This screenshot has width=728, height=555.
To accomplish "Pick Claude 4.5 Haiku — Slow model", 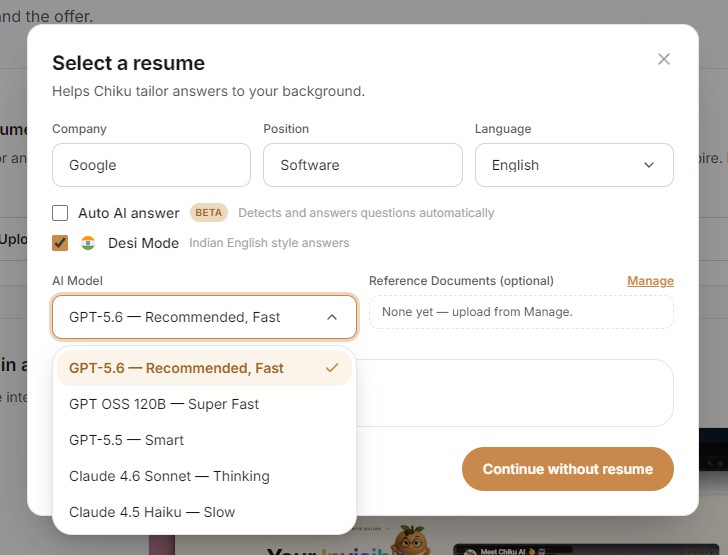I will click(x=204, y=512).
